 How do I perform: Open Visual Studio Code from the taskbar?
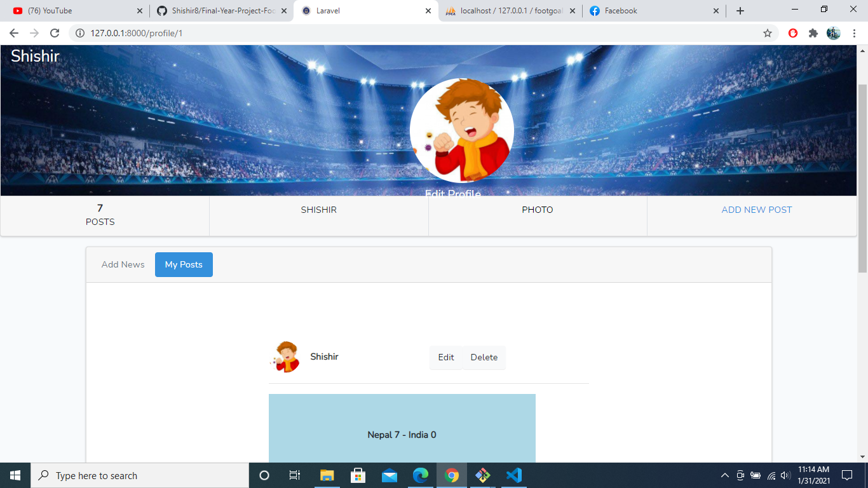(x=514, y=475)
